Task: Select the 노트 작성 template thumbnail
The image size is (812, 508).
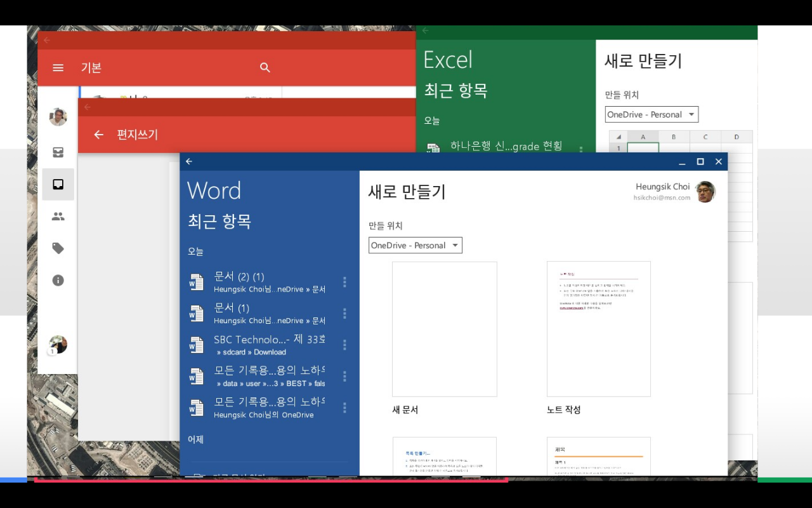Action: [599, 329]
